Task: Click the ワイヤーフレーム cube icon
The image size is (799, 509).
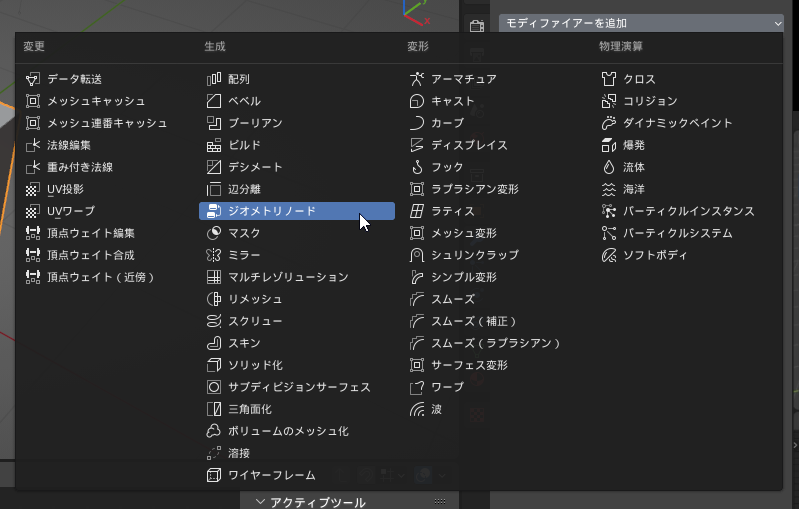Action: [213, 475]
